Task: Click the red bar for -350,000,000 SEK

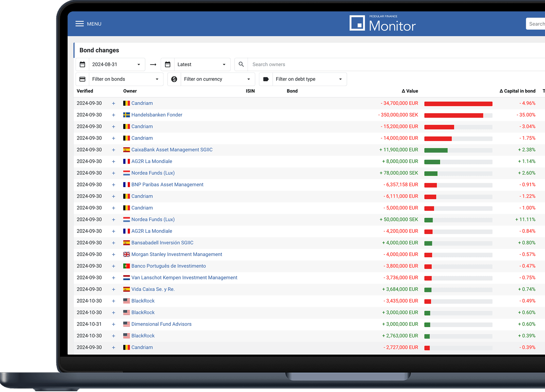Action: click(x=454, y=115)
